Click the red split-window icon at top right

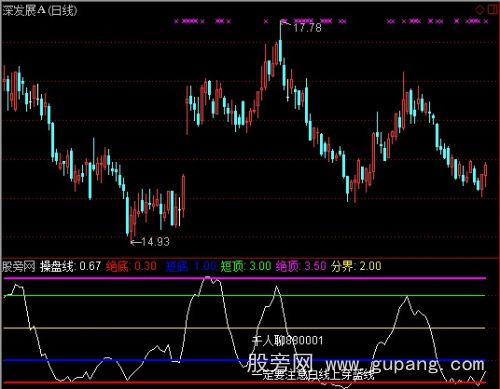click(x=493, y=9)
